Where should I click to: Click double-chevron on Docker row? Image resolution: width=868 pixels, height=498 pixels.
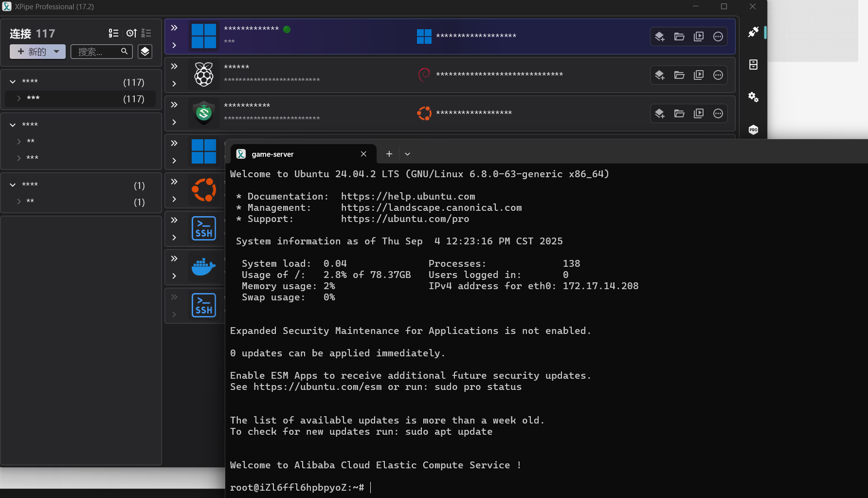[174, 258]
